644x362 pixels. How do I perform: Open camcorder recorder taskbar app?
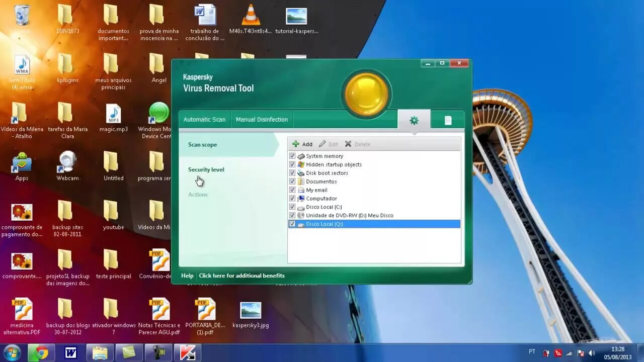click(x=158, y=353)
